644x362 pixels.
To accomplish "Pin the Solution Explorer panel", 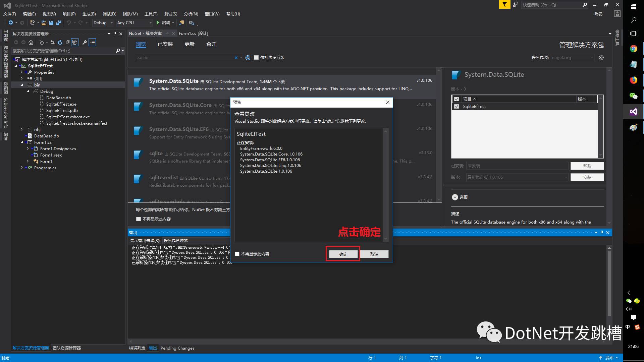I will pyautogui.click(x=115, y=34).
